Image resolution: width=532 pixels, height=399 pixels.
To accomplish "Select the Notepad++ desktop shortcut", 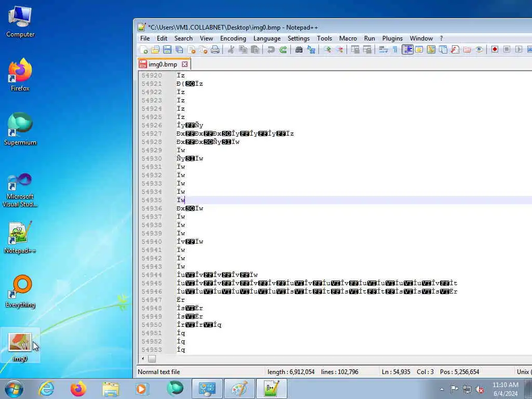I will click(20, 237).
